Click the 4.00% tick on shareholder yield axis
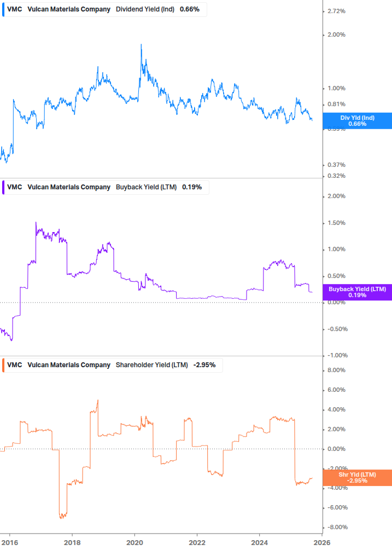The height and width of the screenshot is (550, 392). tap(336, 409)
